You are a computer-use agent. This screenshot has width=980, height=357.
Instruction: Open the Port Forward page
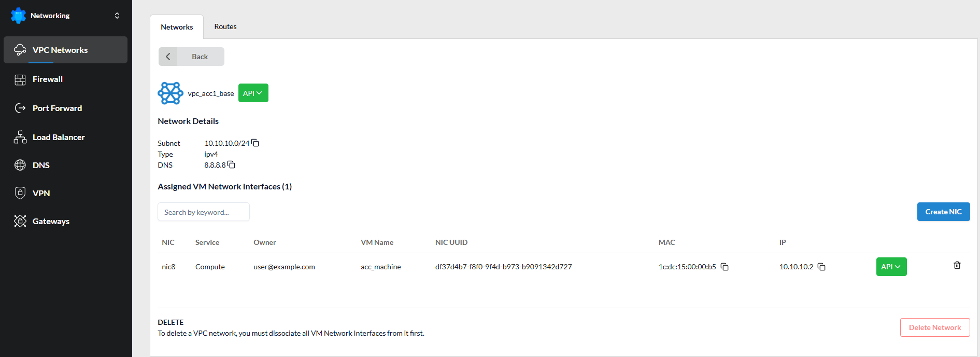[57, 108]
